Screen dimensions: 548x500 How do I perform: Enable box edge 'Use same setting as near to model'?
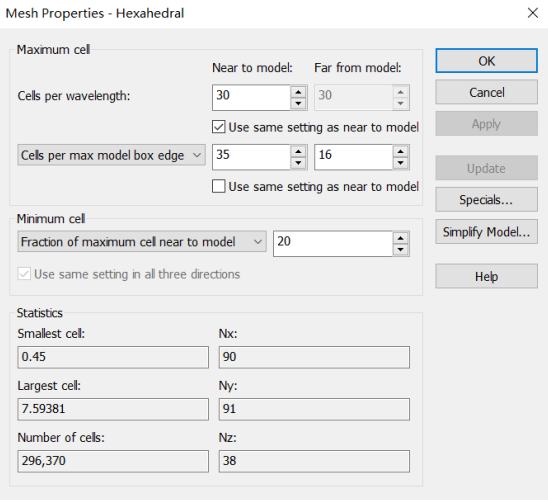219,186
